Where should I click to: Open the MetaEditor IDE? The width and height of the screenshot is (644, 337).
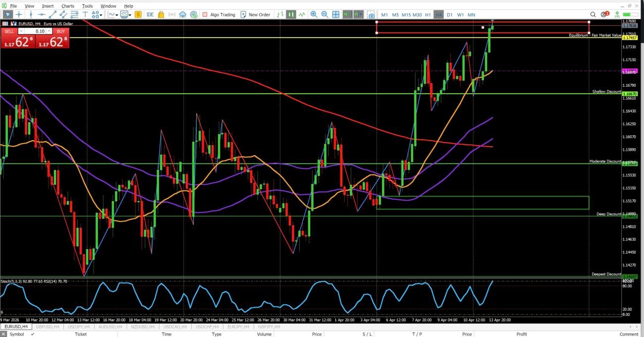pyautogui.click(x=150, y=15)
